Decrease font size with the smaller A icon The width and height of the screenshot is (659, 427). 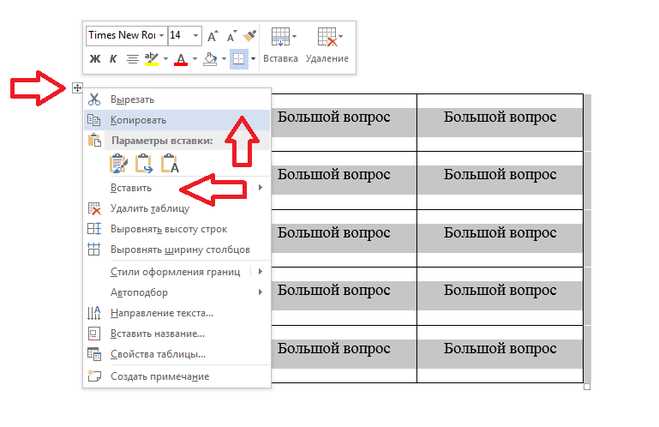232,36
